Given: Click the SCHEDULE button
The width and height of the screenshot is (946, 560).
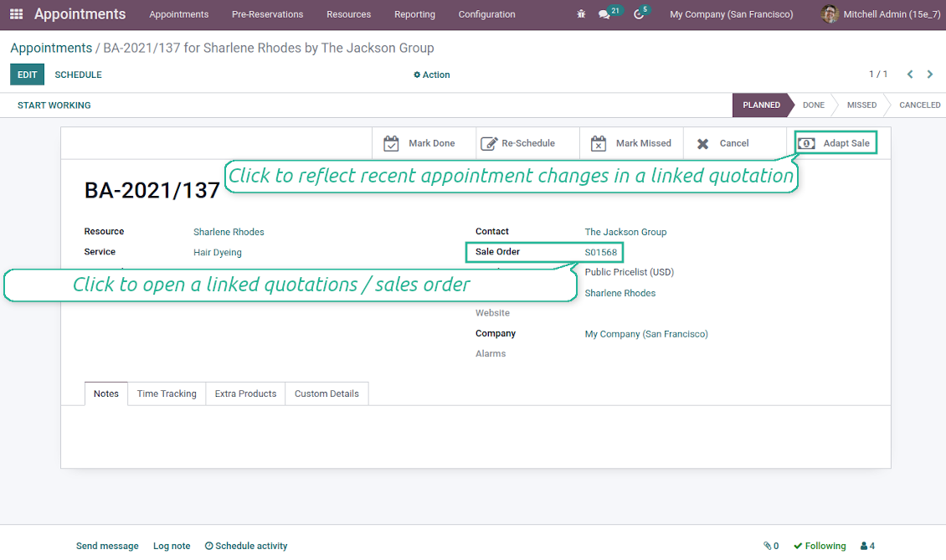Looking at the screenshot, I should click(x=79, y=74).
